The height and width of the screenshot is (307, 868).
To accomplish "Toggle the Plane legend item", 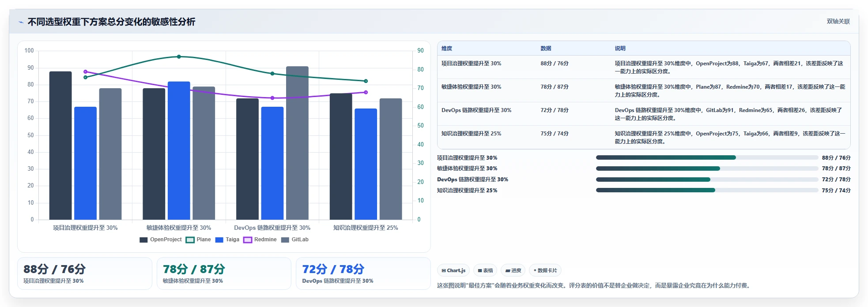I will pyautogui.click(x=198, y=240).
